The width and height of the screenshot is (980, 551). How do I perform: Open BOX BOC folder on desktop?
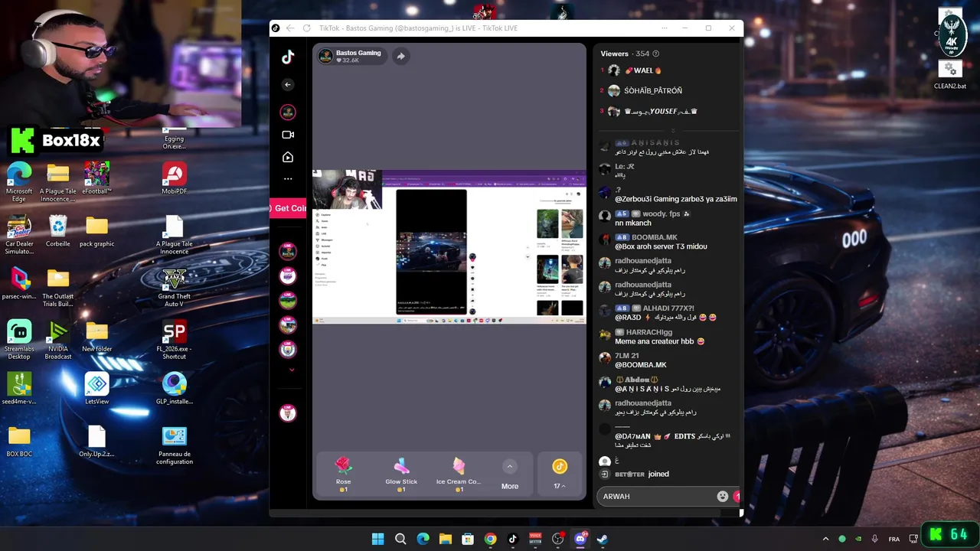pos(19,441)
